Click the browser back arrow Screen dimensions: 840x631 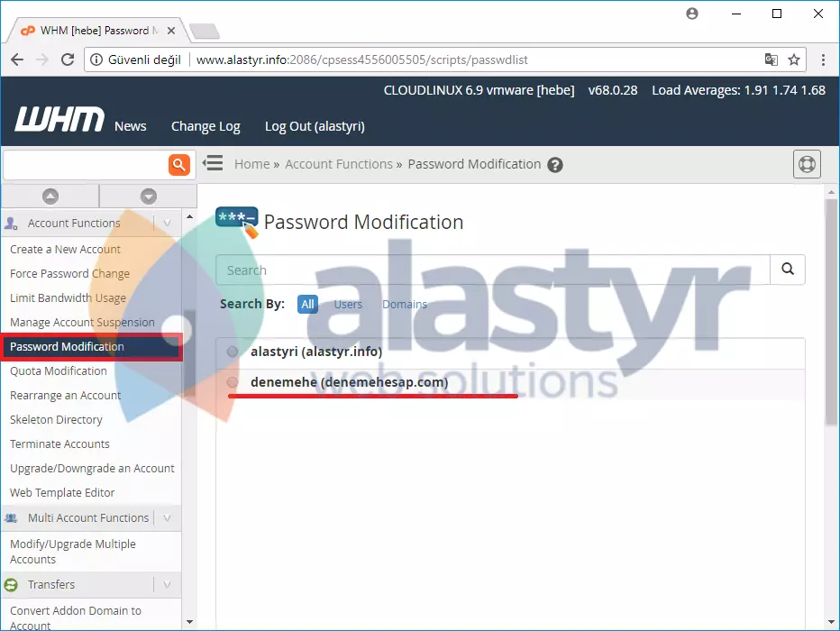tap(17, 59)
